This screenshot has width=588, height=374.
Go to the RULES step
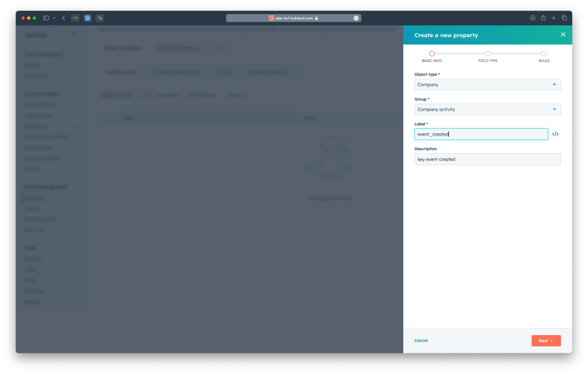click(544, 54)
